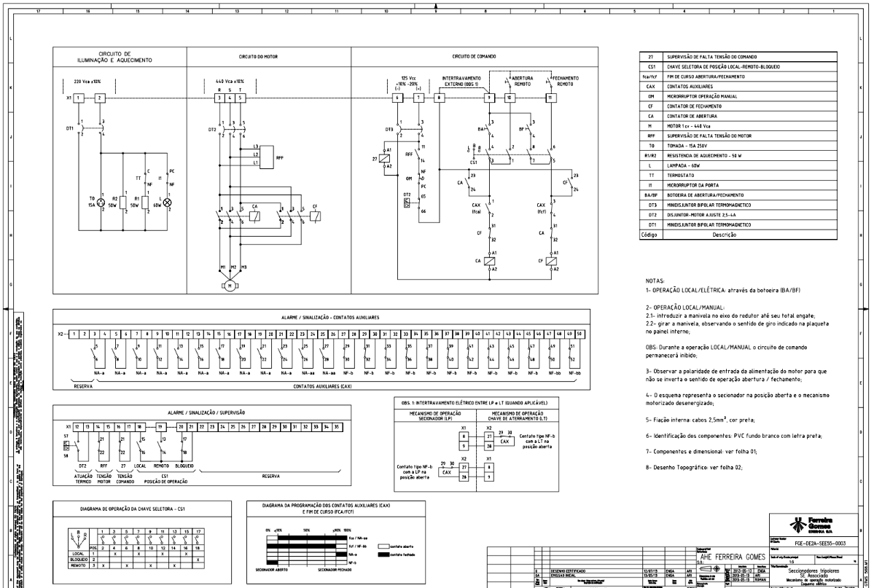Select the lamp L 60W symbol
This screenshot has width=874, height=588.
165,201
